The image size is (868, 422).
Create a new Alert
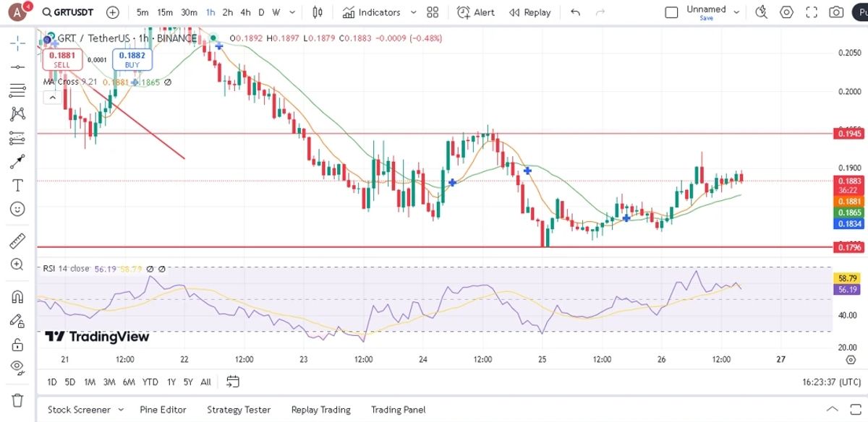pyautogui.click(x=475, y=12)
